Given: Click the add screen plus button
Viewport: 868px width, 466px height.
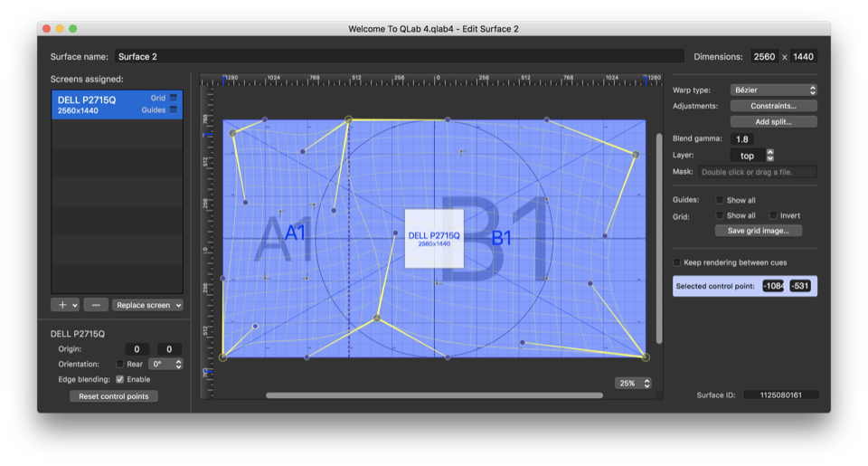Looking at the screenshot, I should point(65,305).
